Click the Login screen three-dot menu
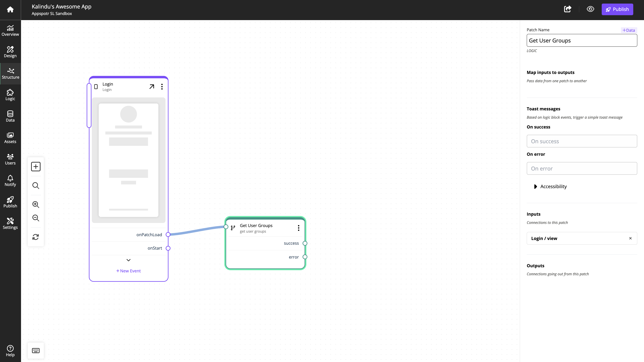Image resolution: width=644 pixels, height=362 pixels. pos(162,86)
